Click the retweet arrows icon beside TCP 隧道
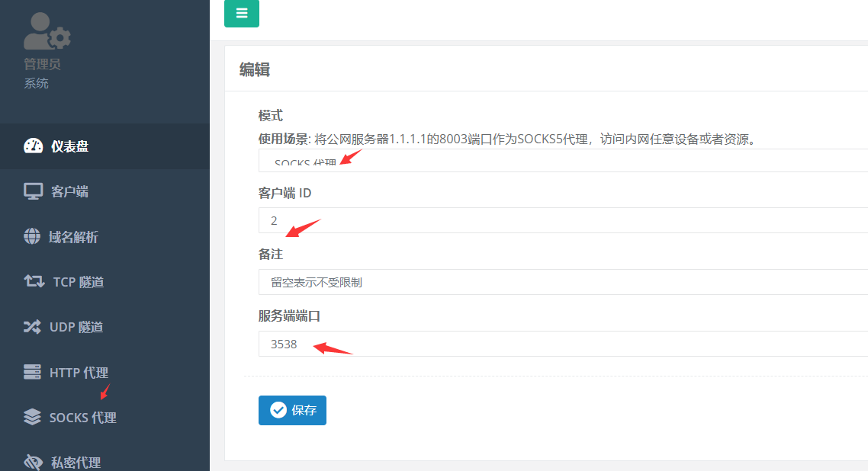Image resolution: width=868 pixels, height=471 pixels. [34, 282]
